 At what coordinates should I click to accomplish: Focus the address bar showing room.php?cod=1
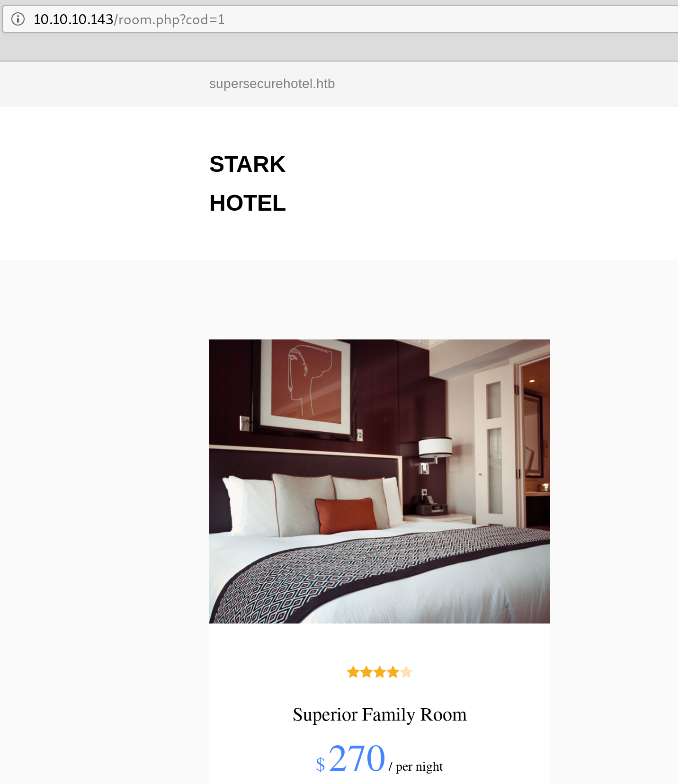341,19
